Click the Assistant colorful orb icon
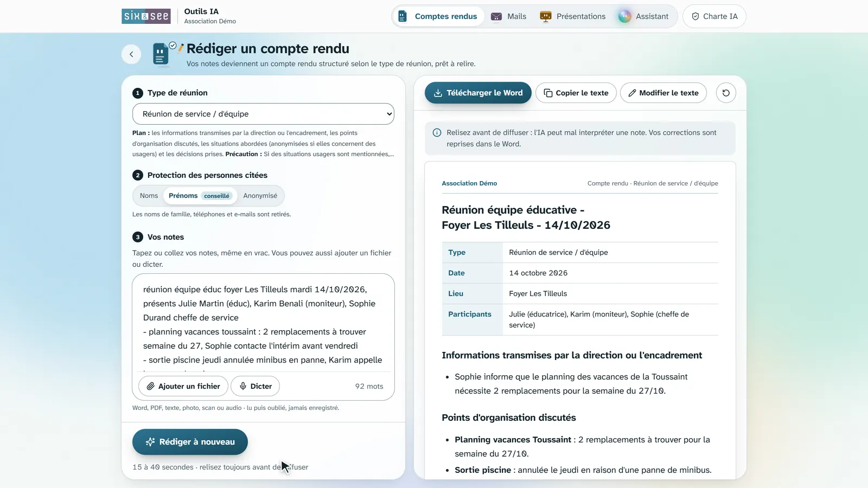 [625, 16]
